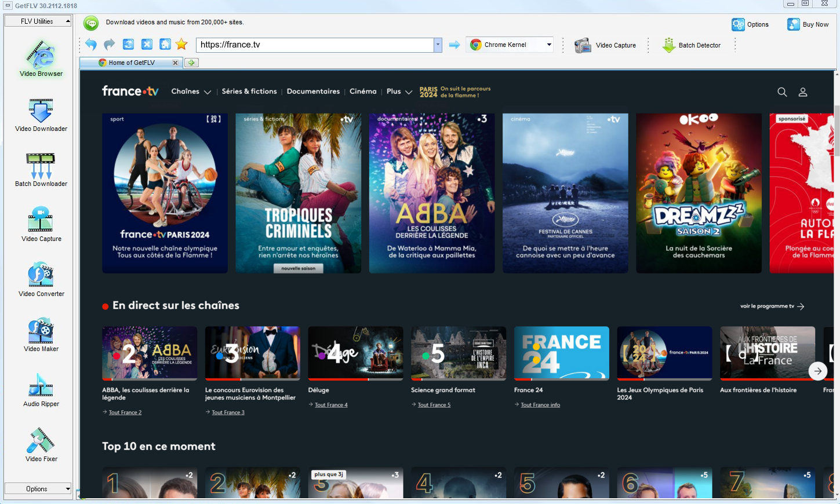Viewport: 840px width, 504px height.
Task: Open the Tout France 4 link
Action: [331, 405]
